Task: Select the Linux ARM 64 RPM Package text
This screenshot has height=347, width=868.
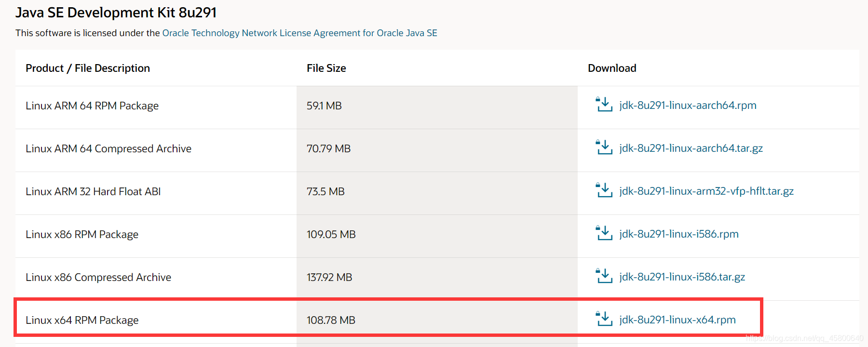Action: [x=92, y=106]
